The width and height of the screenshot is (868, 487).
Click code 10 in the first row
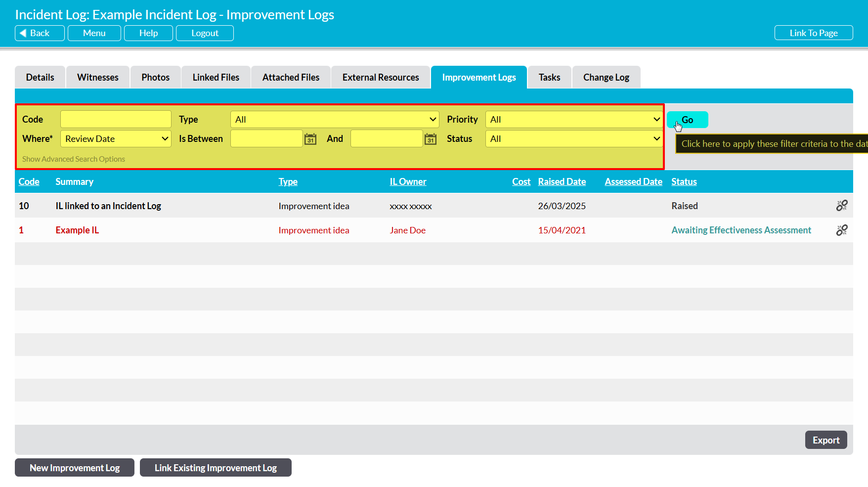[x=24, y=206]
